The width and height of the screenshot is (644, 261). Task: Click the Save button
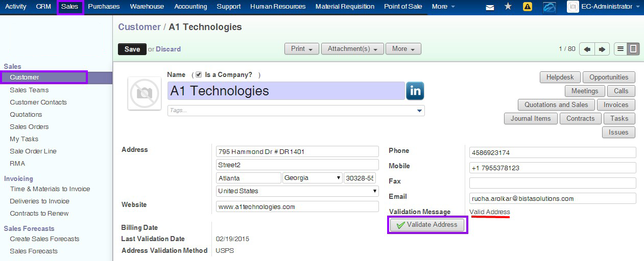(x=132, y=49)
